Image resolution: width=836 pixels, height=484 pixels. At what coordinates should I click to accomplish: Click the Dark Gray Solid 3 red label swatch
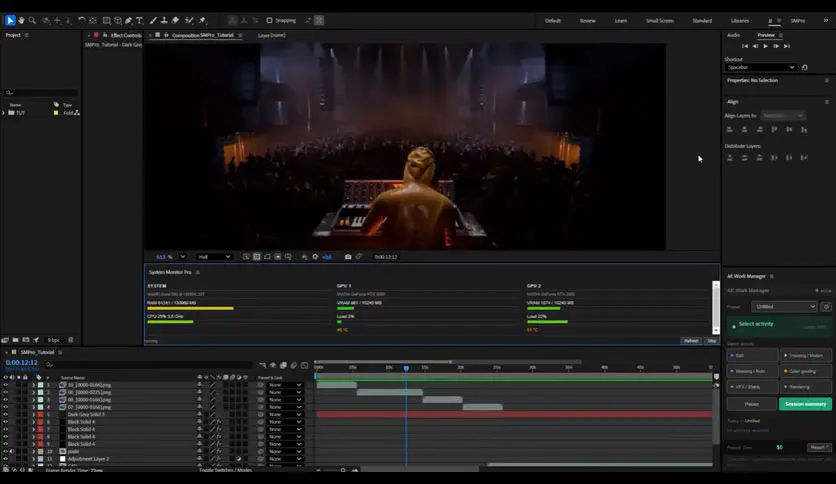point(41,414)
